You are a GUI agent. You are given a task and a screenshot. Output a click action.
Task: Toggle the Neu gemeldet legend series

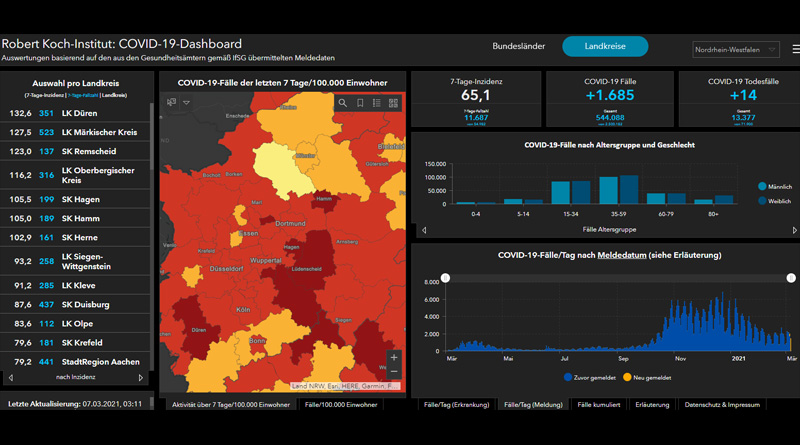(x=647, y=378)
